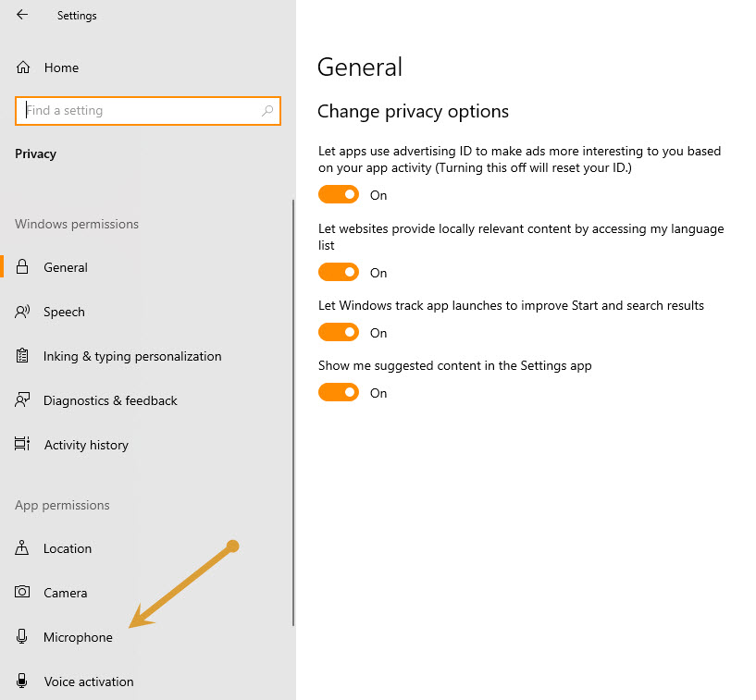The height and width of the screenshot is (700, 756).
Task: Click the Voice activation icon
Action: [21, 681]
